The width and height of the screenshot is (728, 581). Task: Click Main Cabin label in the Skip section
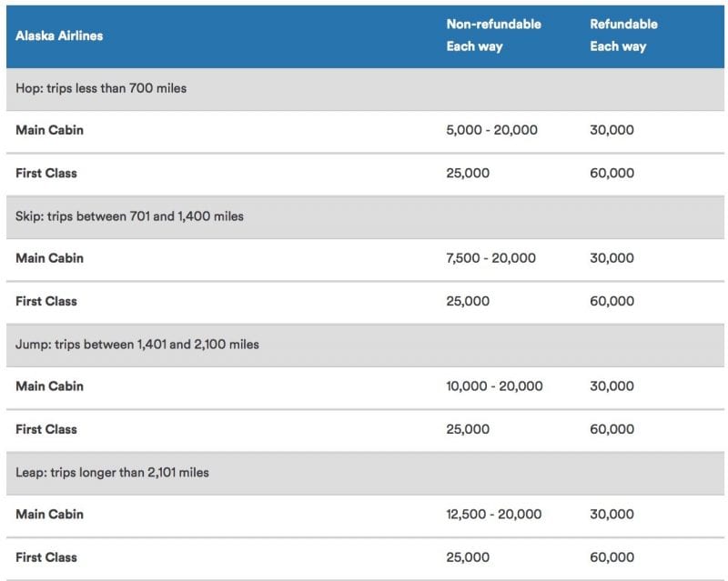(x=49, y=259)
